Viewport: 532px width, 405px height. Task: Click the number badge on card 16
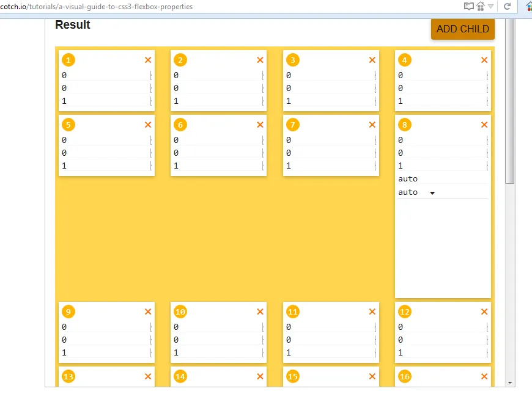point(404,376)
